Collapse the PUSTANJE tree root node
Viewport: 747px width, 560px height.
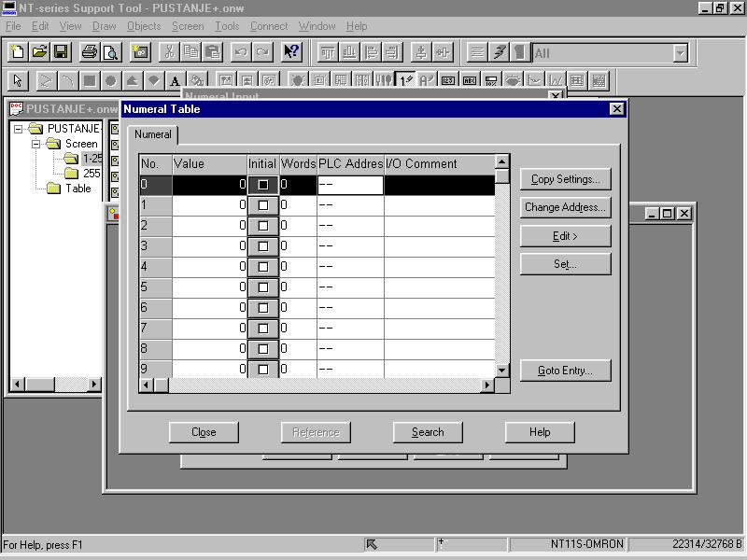pyautogui.click(x=18, y=129)
